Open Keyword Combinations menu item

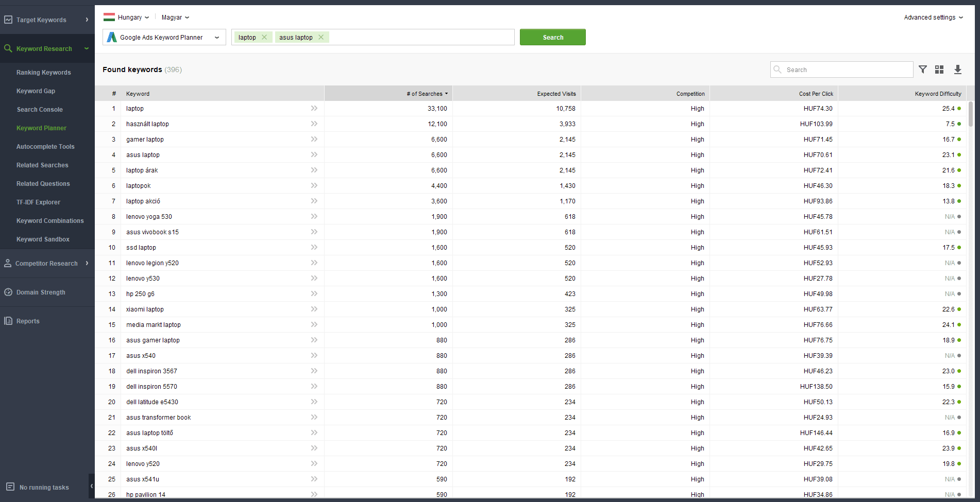click(x=50, y=220)
